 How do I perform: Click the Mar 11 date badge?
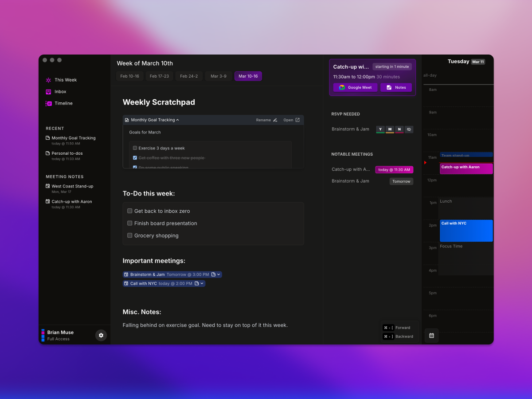click(x=478, y=62)
